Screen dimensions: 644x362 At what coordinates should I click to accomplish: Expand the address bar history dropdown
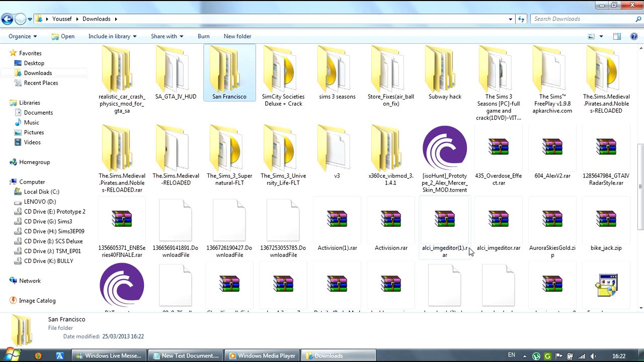click(x=511, y=19)
